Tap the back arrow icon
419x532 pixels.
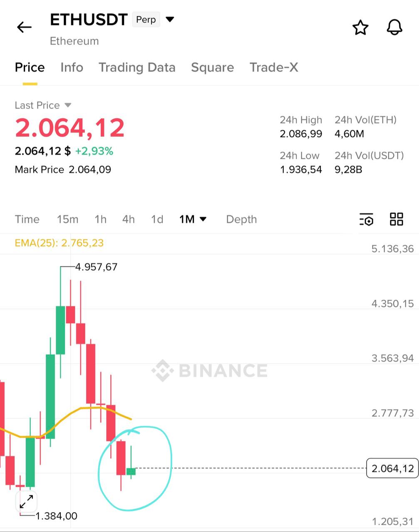tap(24, 27)
